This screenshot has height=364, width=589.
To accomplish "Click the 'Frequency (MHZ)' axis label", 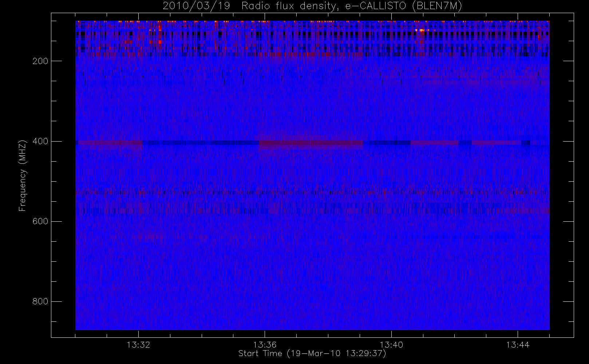I will [23, 175].
